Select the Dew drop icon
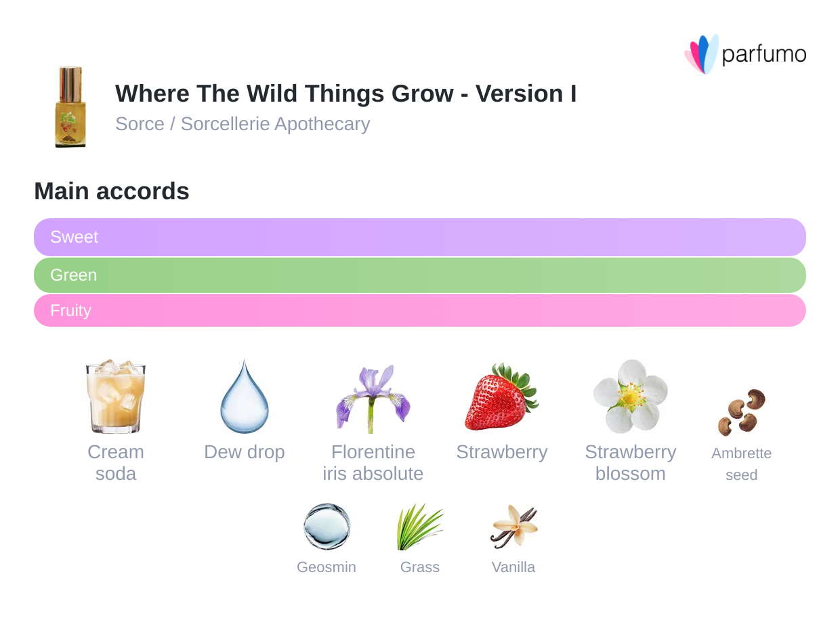 (x=245, y=397)
